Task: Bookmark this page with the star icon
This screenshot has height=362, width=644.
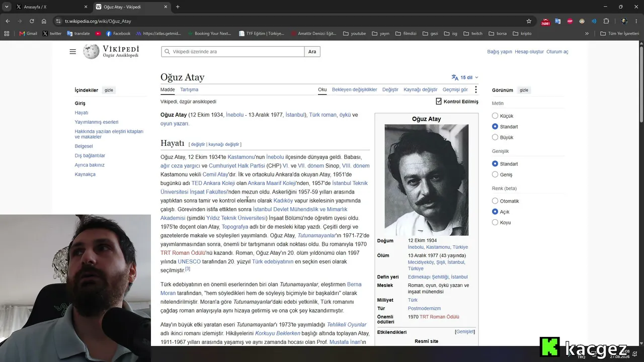Action: 529,21
